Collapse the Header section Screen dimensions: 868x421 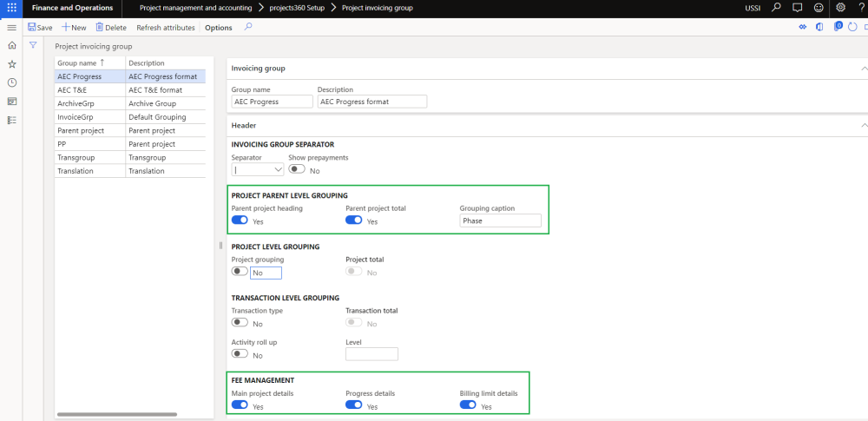(x=862, y=126)
